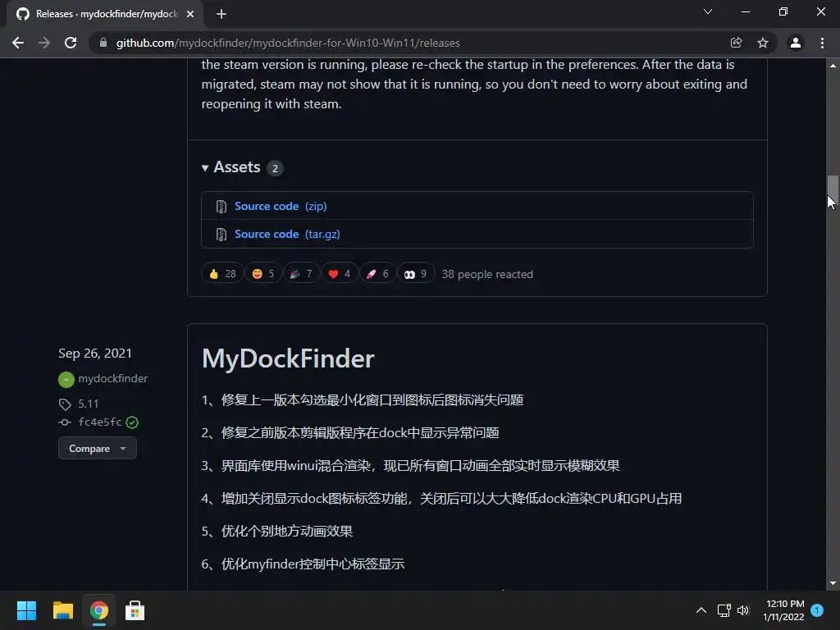Reload the page with refresh icon

(71, 43)
